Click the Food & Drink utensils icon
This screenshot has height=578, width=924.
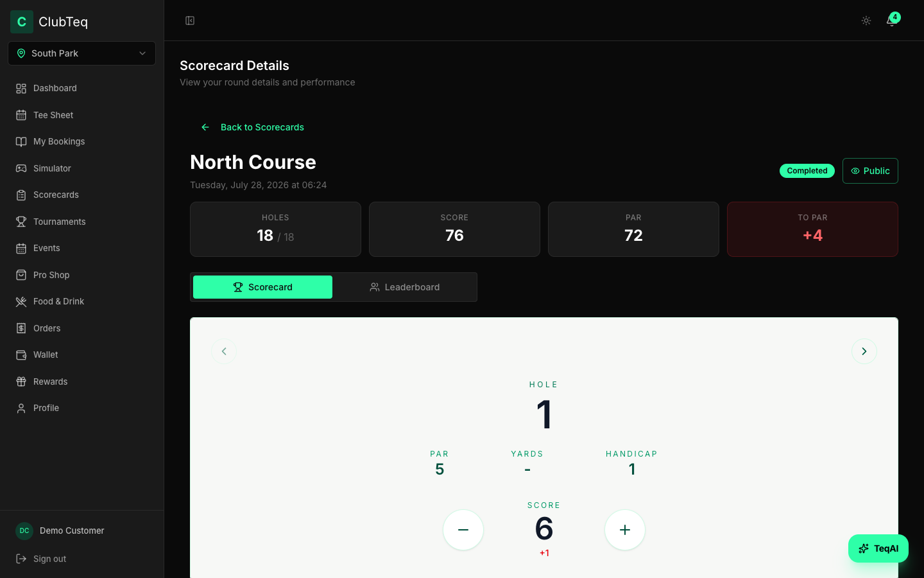(21, 302)
